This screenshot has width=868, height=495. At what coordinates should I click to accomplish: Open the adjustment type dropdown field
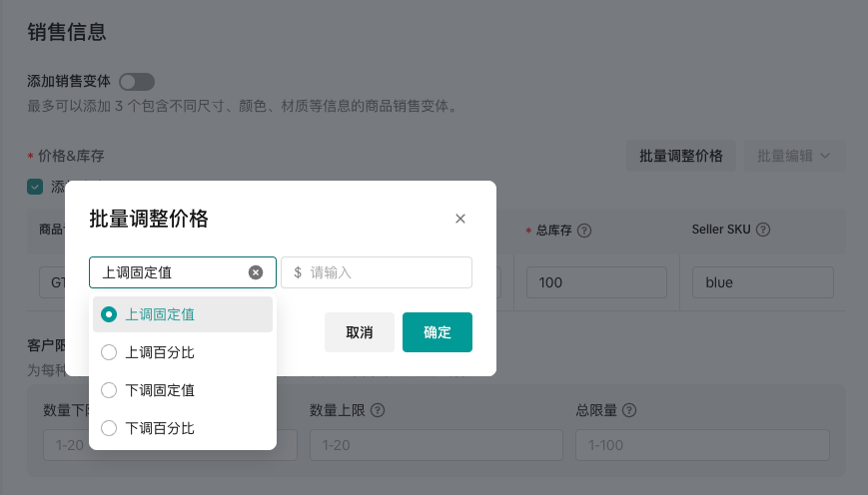coord(170,272)
